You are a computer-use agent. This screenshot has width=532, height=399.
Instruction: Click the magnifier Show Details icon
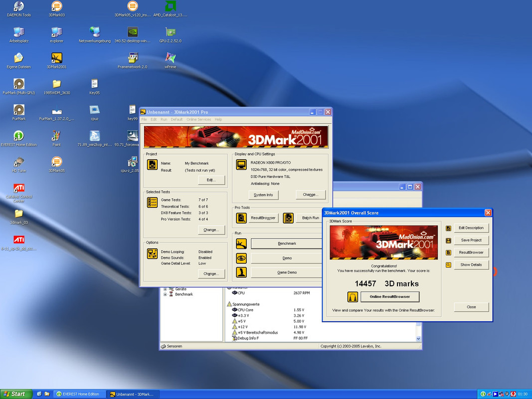[448, 265]
